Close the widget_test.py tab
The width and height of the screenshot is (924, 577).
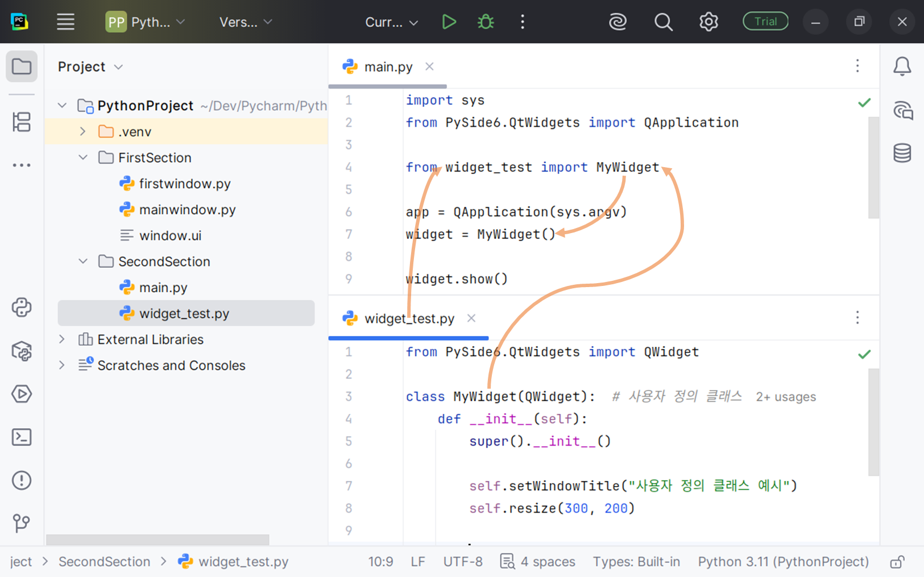pyautogui.click(x=471, y=318)
